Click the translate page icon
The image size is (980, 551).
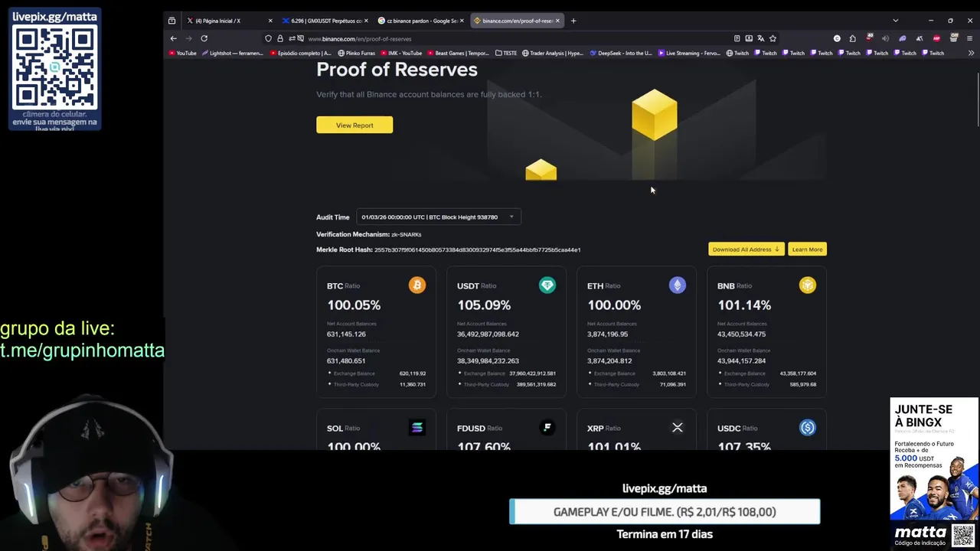(x=760, y=38)
